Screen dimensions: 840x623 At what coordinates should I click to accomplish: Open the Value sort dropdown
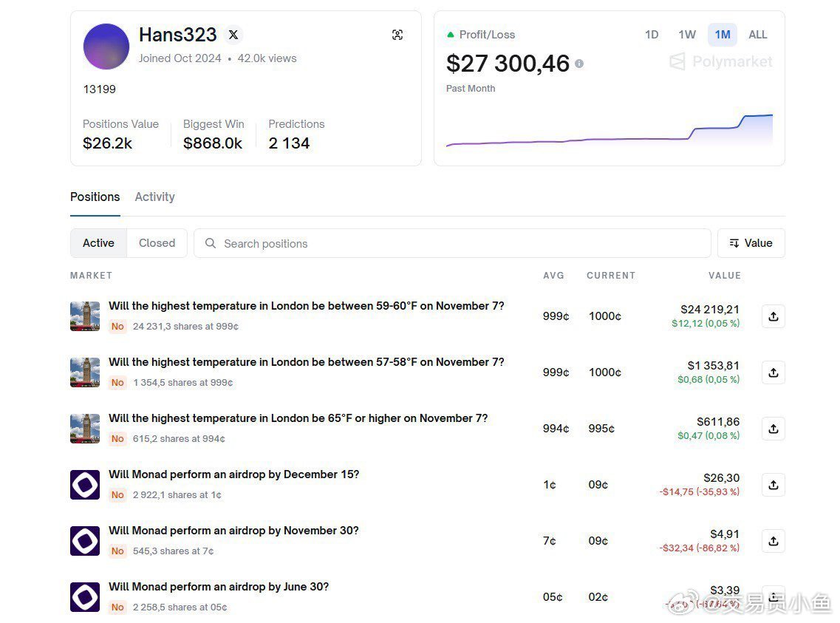point(751,243)
